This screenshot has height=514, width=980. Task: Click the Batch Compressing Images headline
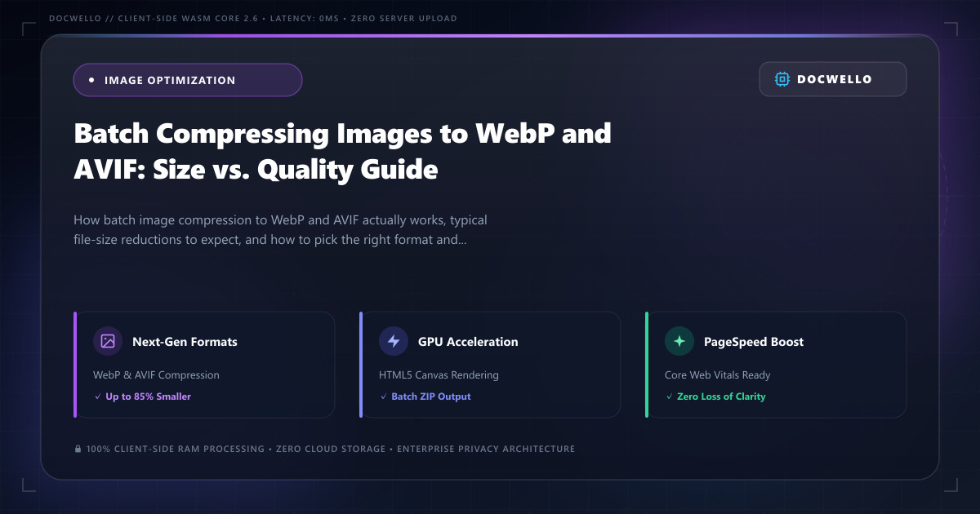pos(342,151)
